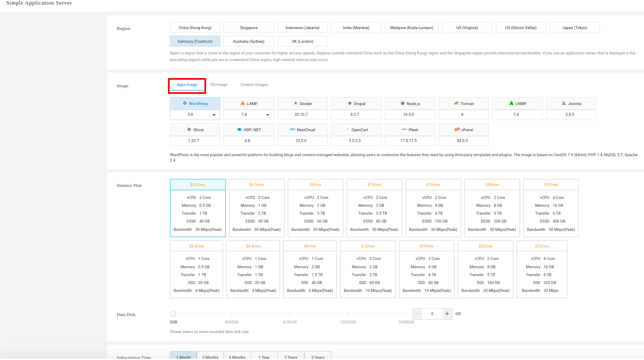Screen dimensions: 644x360
Task: Click the 12285GB slider mark
Action: click(348, 313)
